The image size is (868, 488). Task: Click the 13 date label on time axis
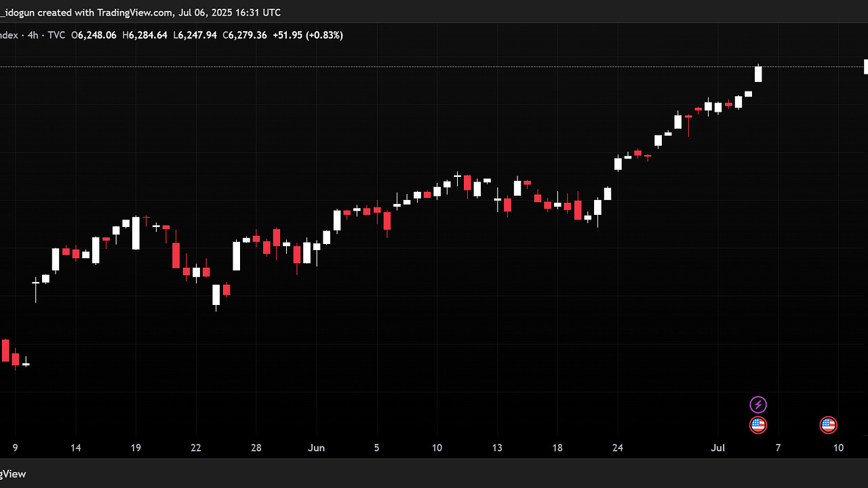tap(497, 448)
